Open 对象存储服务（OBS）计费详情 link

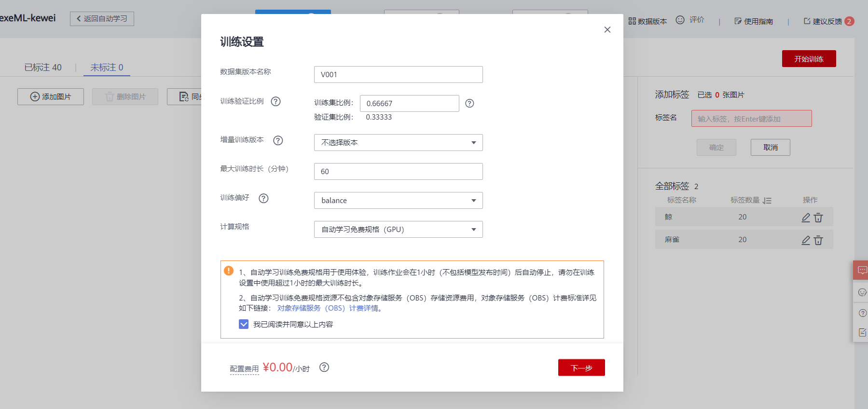click(329, 308)
